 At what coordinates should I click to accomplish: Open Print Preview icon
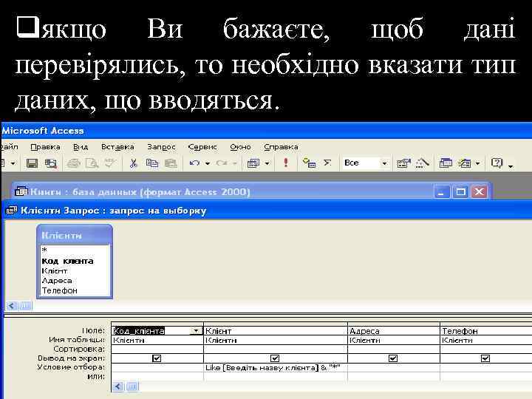pos(92,163)
